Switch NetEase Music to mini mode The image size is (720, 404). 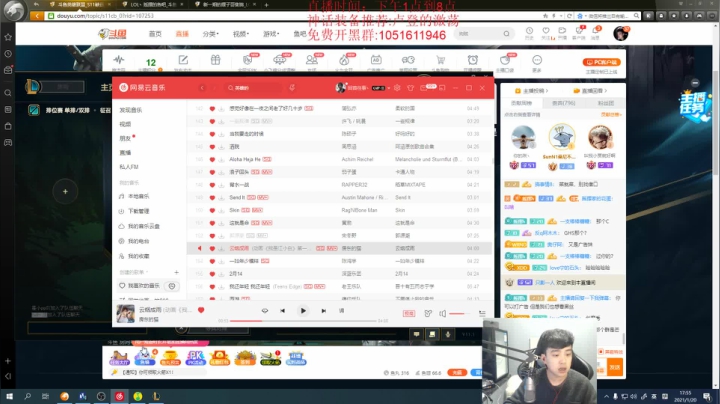(442, 88)
